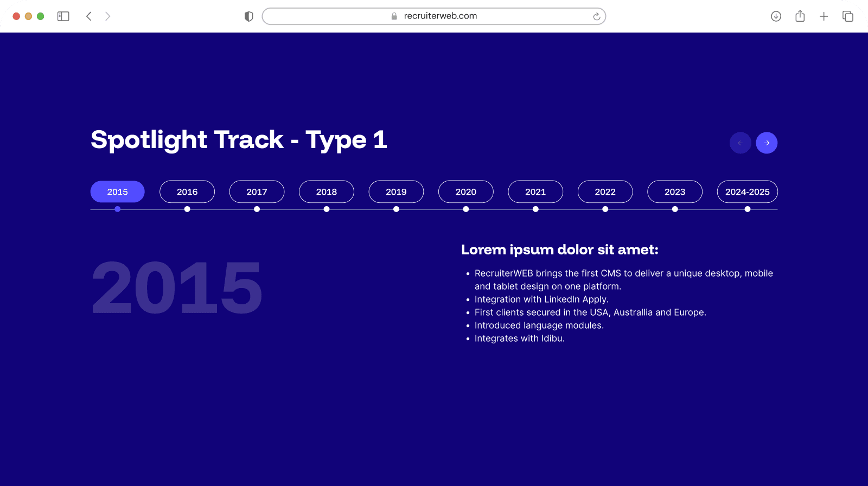The width and height of the screenshot is (868, 486).
Task: Switch to the 2018 year tab
Action: tap(327, 191)
